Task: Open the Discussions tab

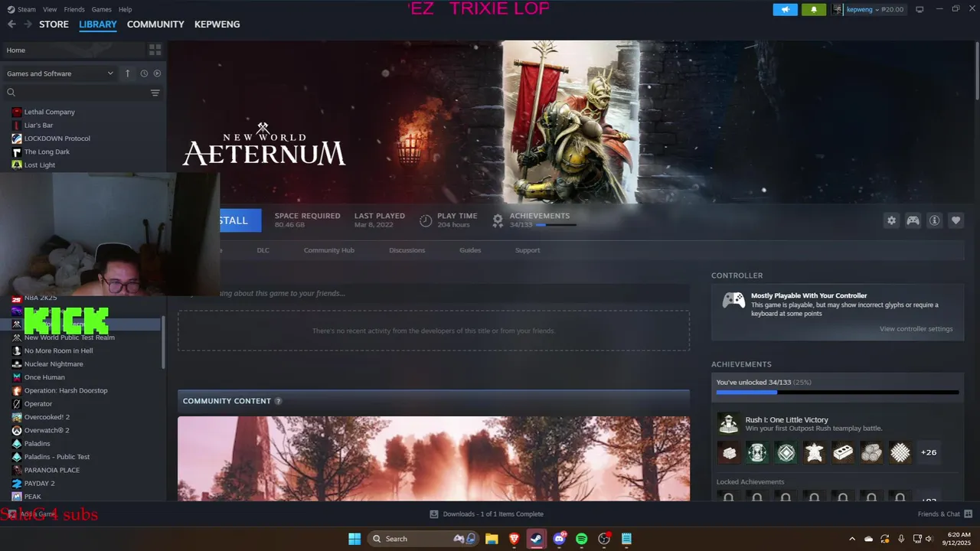Action: point(407,250)
